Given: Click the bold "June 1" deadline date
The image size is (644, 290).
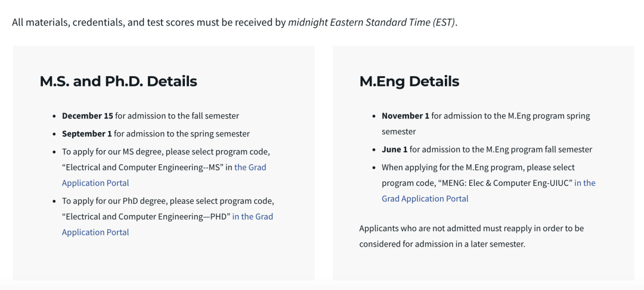Looking at the screenshot, I should (x=394, y=149).
